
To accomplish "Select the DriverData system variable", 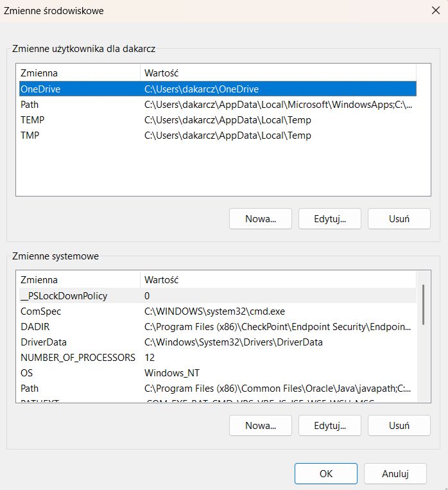I will point(218,342).
